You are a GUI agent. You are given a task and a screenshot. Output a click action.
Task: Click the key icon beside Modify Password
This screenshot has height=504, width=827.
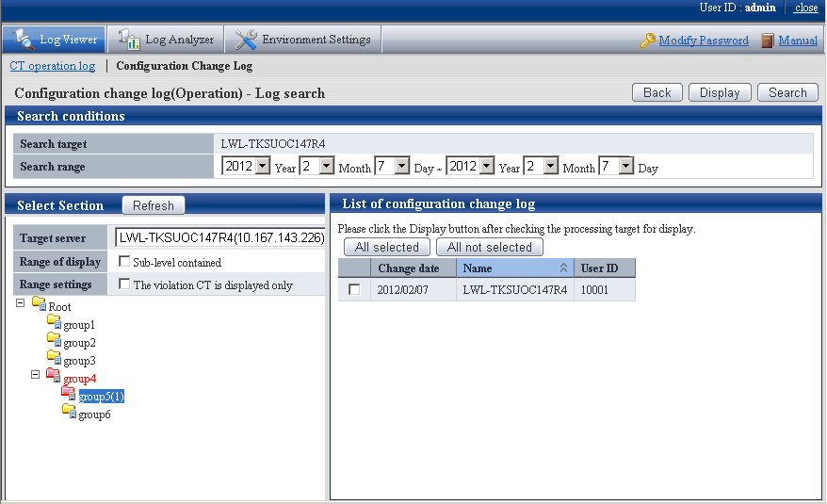tap(648, 41)
